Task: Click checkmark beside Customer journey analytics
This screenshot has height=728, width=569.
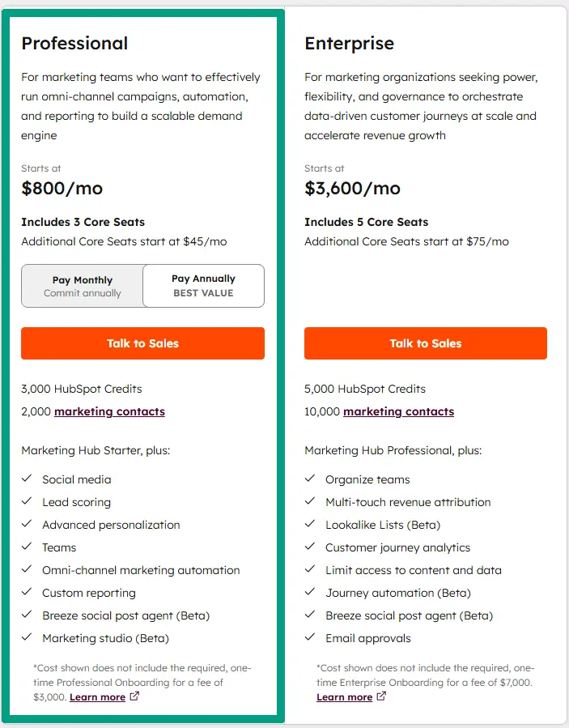Action: tap(308, 547)
